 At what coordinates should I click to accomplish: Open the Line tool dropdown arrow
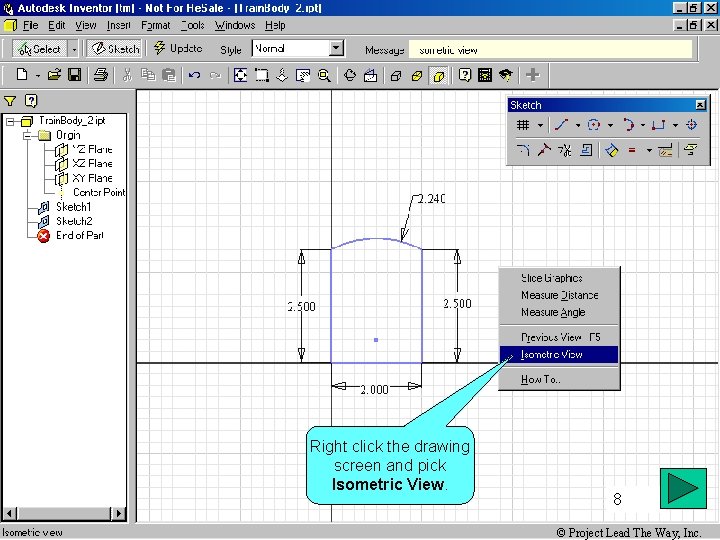pyautogui.click(x=578, y=125)
